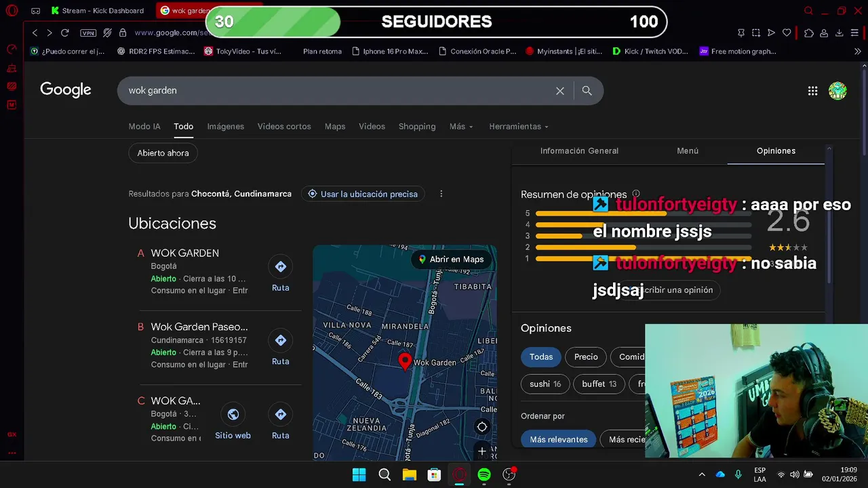This screenshot has width=868, height=488.
Task: Open Easy Setup sliders menu
Action: pos(854,33)
